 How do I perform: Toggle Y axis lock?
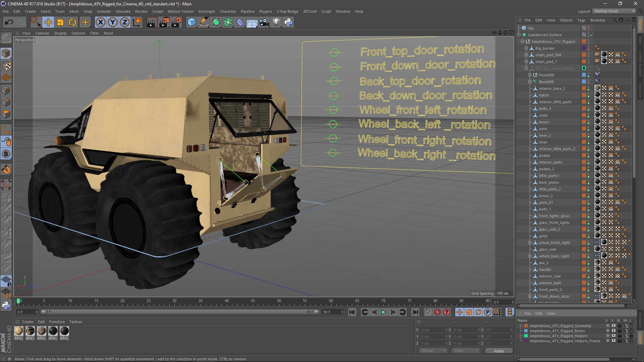[113, 22]
